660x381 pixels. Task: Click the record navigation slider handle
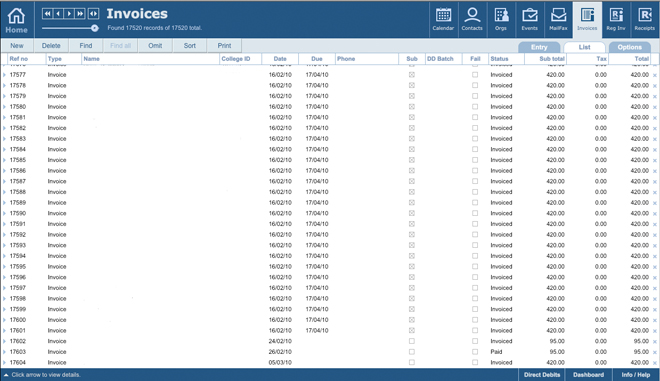[95, 28]
